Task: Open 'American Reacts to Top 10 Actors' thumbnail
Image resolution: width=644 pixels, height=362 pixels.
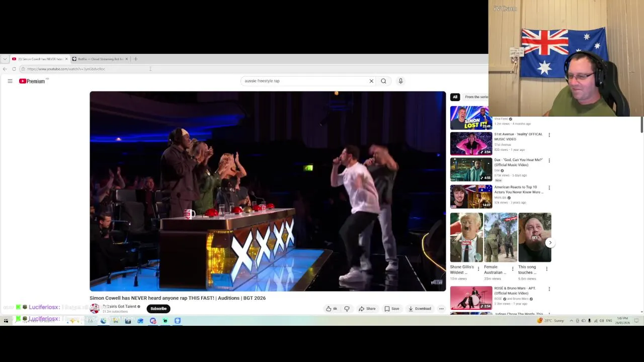Action: tap(471, 197)
